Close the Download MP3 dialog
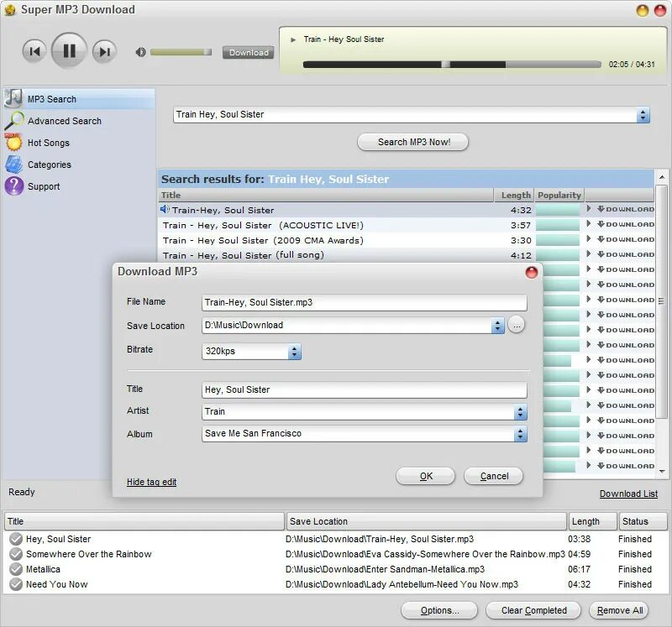This screenshot has width=672, height=627. (x=532, y=273)
